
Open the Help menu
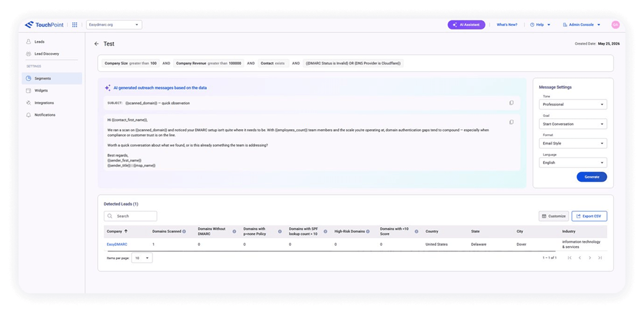(x=540, y=25)
